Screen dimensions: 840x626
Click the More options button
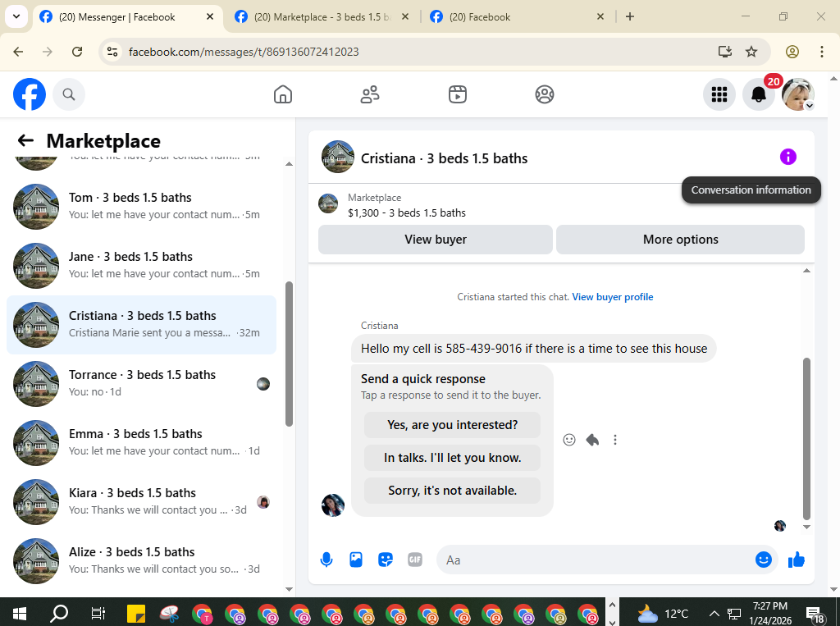point(680,240)
